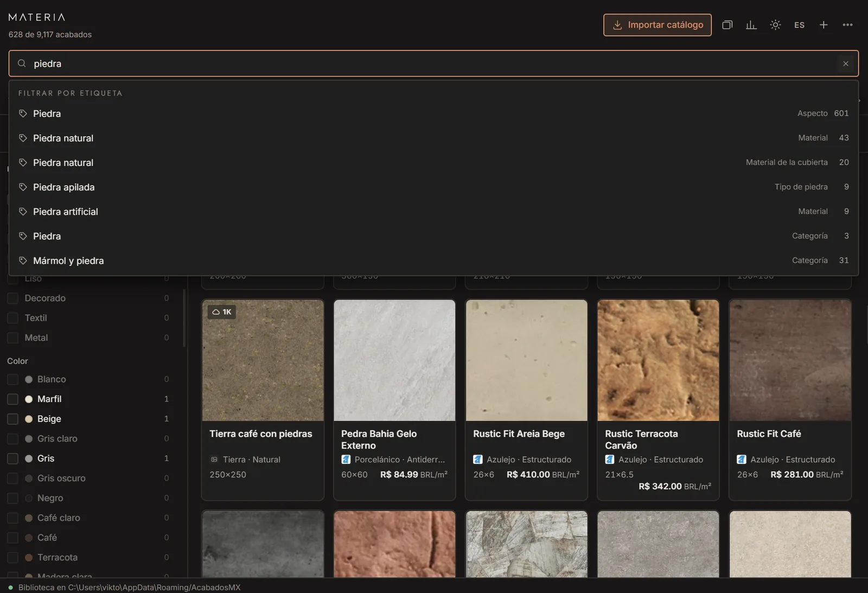Click the Tierra café con piedras title
Viewport: 868px width, 593px height.
(261, 433)
